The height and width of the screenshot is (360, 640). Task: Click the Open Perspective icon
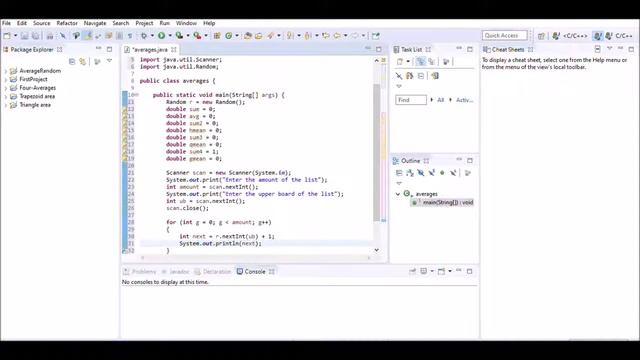(x=541, y=36)
